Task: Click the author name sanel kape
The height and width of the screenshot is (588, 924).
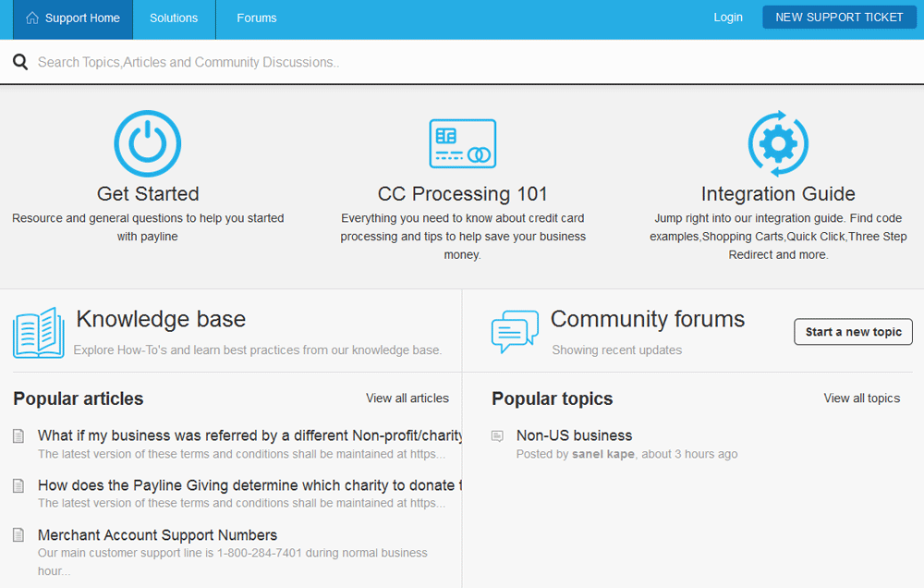Action: 602,454
